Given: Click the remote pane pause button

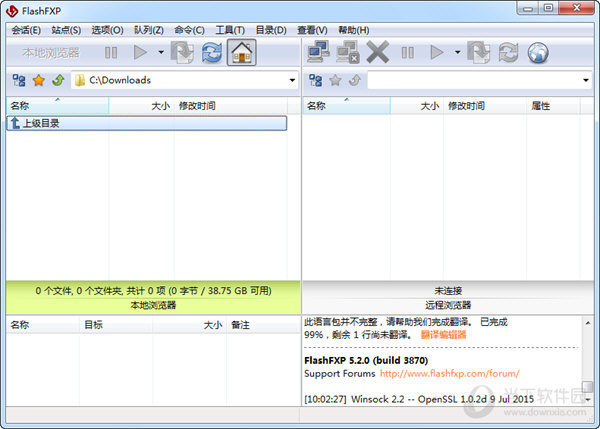Looking at the screenshot, I should (408, 52).
